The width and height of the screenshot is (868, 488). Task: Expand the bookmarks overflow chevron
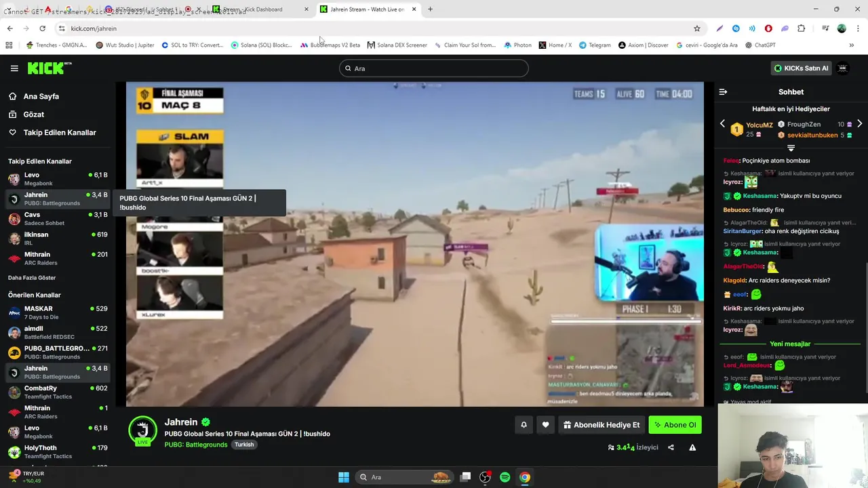click(x=851, y=45)
